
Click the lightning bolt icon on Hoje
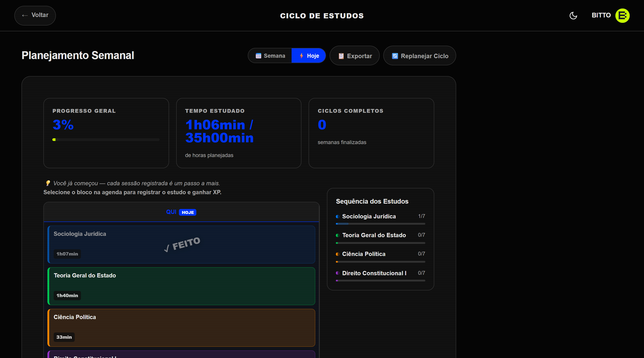pyautogui.click(x=301, y=56)
